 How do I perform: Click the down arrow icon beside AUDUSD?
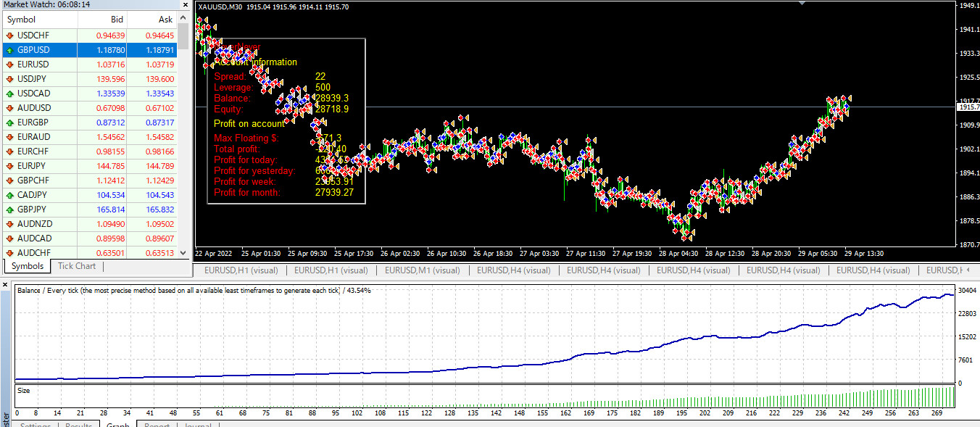coord(10,108)
